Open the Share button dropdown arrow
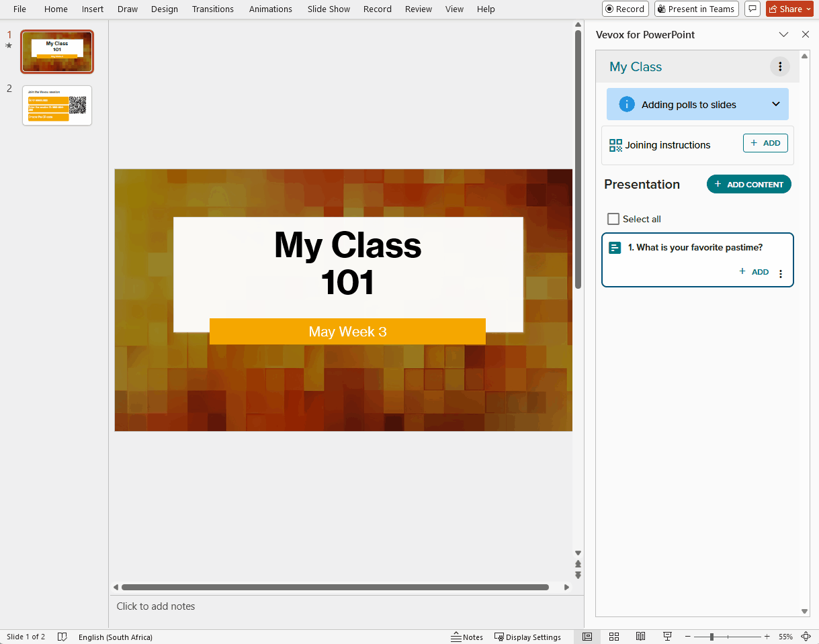Viewport: 819px width, 644px height. click(808, 9)
